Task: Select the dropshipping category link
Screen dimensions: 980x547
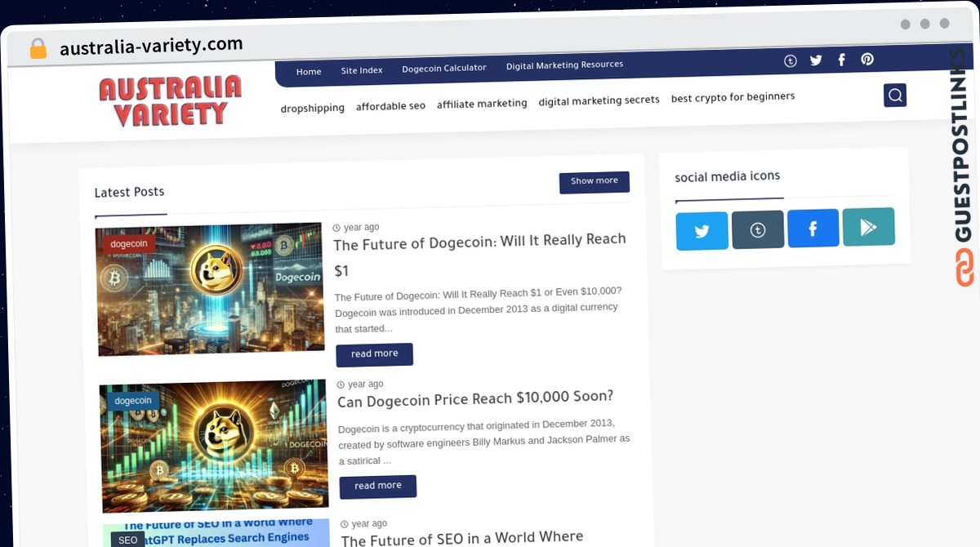Action: click(313, 108)
